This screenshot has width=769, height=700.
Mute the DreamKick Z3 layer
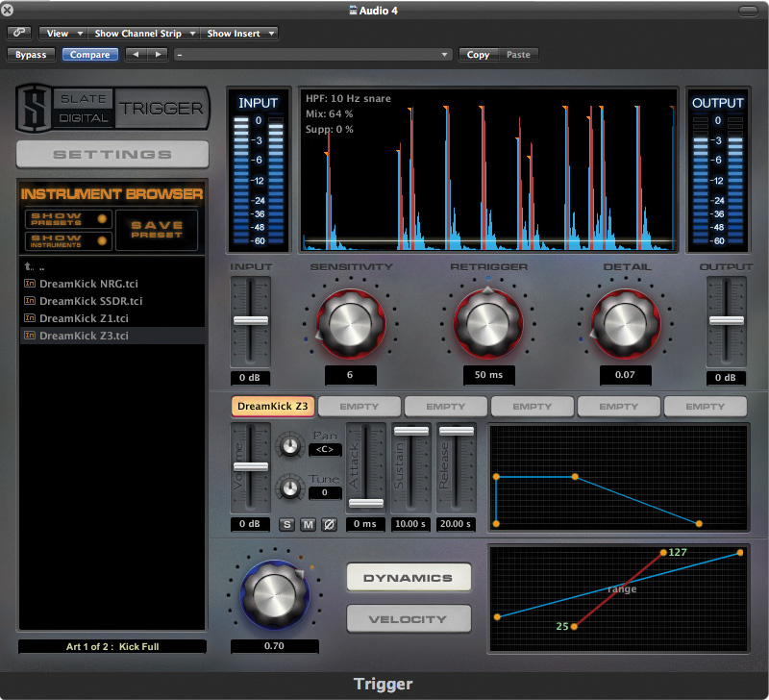308,524
